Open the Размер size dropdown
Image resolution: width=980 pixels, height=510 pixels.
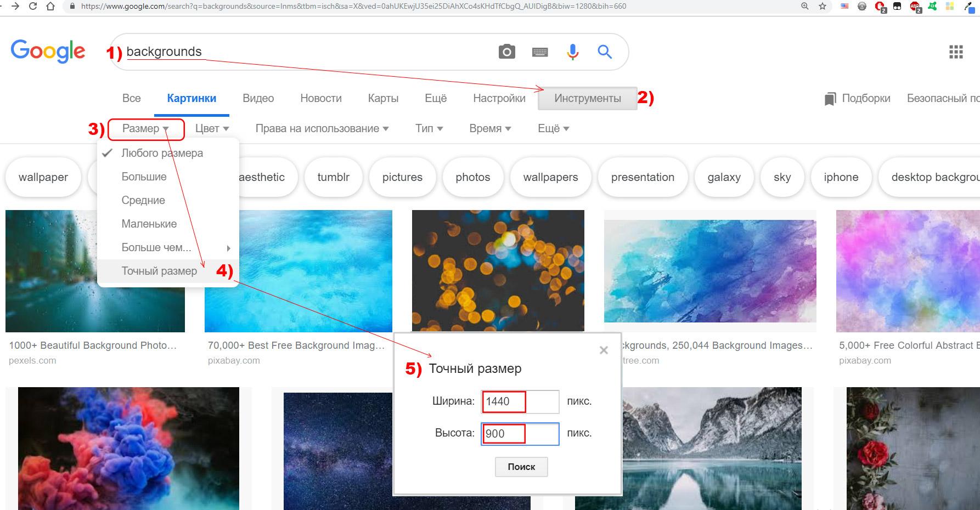pyautogui.click(x=145, y=129)
